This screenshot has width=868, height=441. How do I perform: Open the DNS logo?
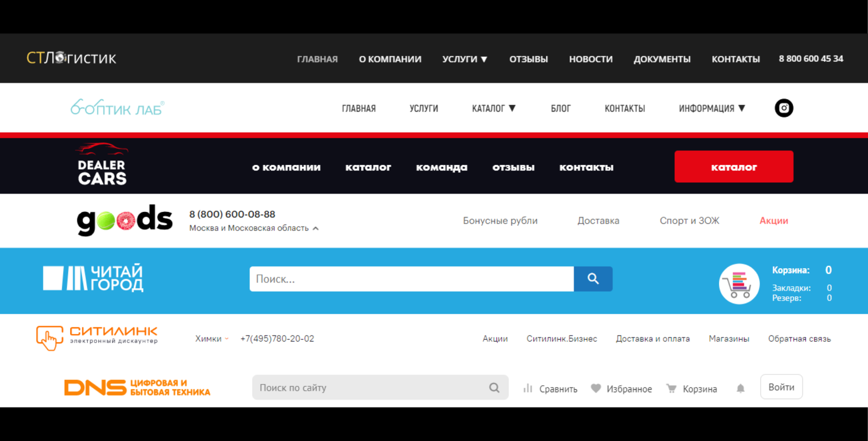pos(137,387)
